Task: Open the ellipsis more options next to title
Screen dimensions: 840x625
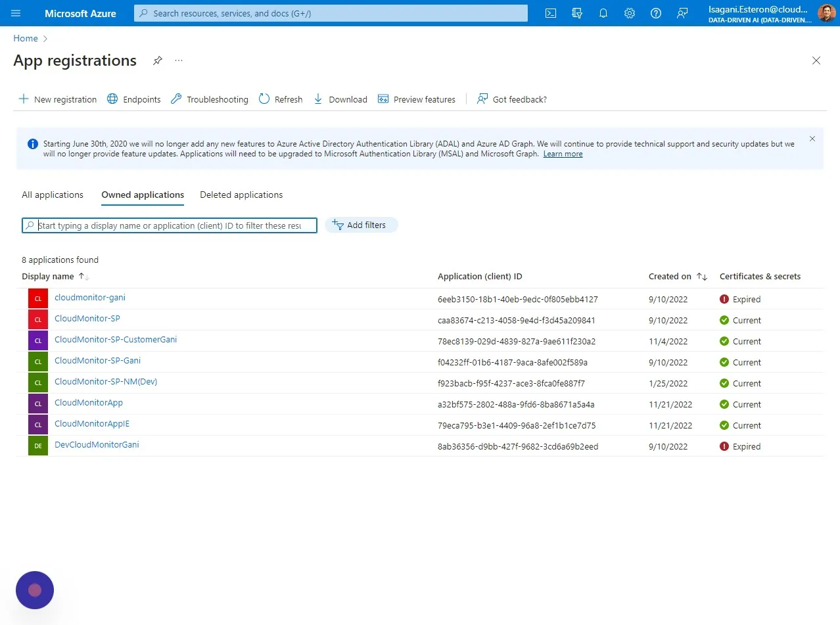Action: coord(179,60)
